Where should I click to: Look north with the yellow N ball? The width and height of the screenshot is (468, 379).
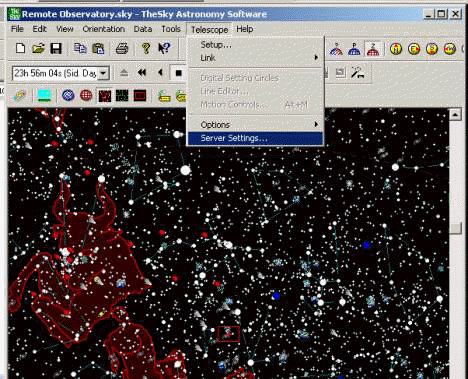[396, 49]
